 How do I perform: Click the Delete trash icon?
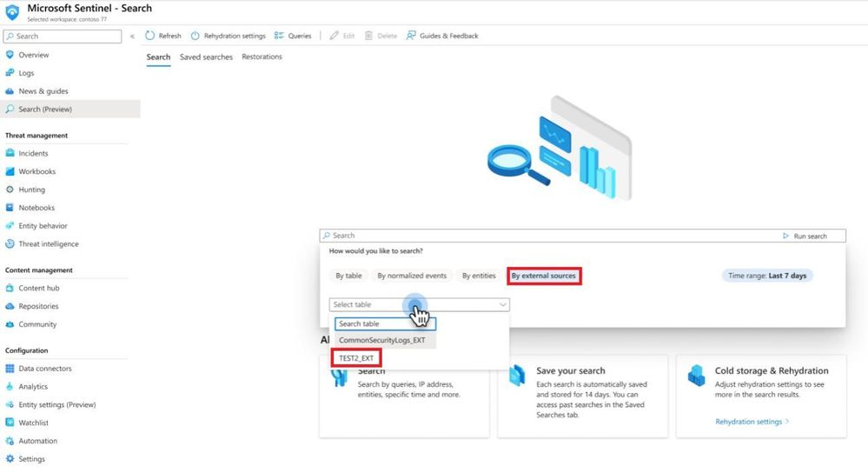[x=368, y=36]
